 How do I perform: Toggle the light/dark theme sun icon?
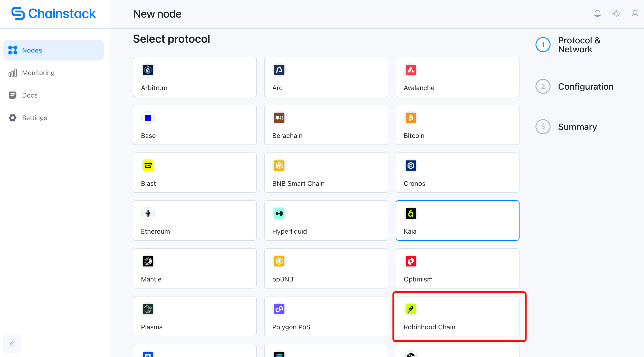point(616,13)
